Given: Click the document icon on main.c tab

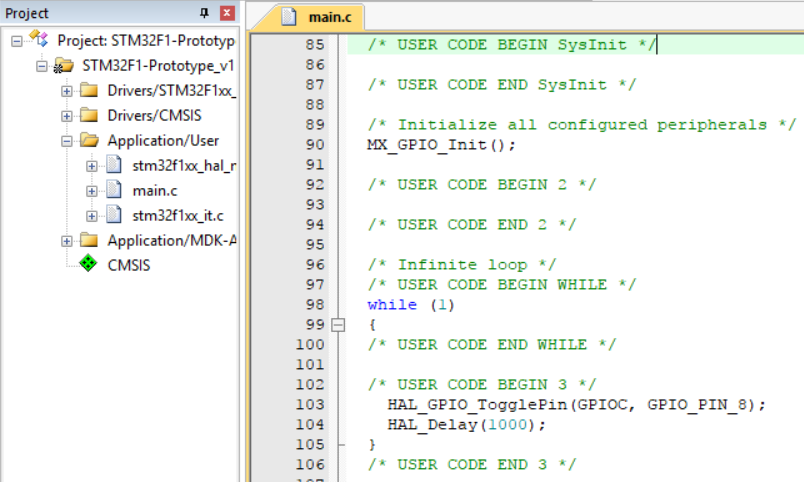Looking at the screenshot, I should pyautogui.click(x=289, y=16).
